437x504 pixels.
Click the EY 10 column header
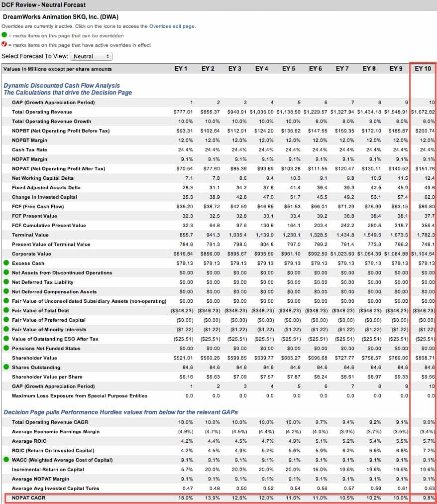[423, 69]
